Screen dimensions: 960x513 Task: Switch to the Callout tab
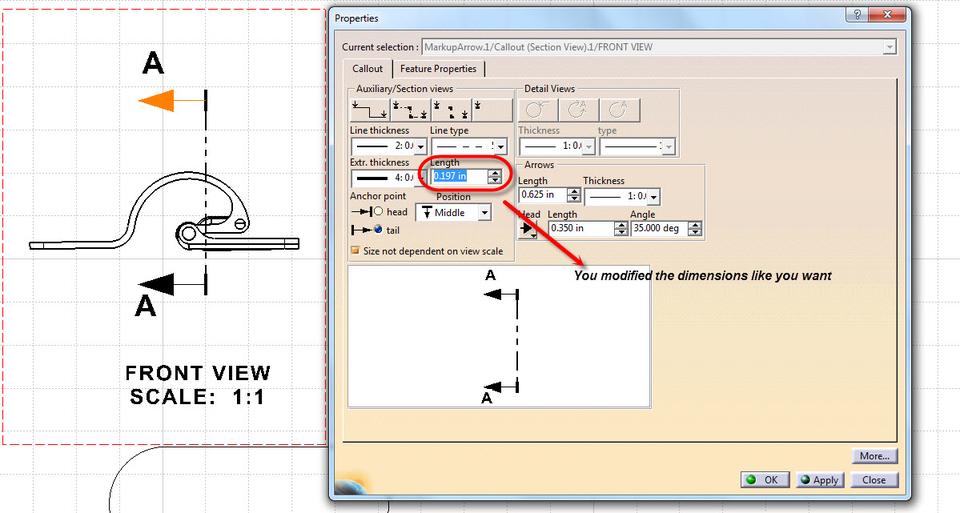click(367, 69)
